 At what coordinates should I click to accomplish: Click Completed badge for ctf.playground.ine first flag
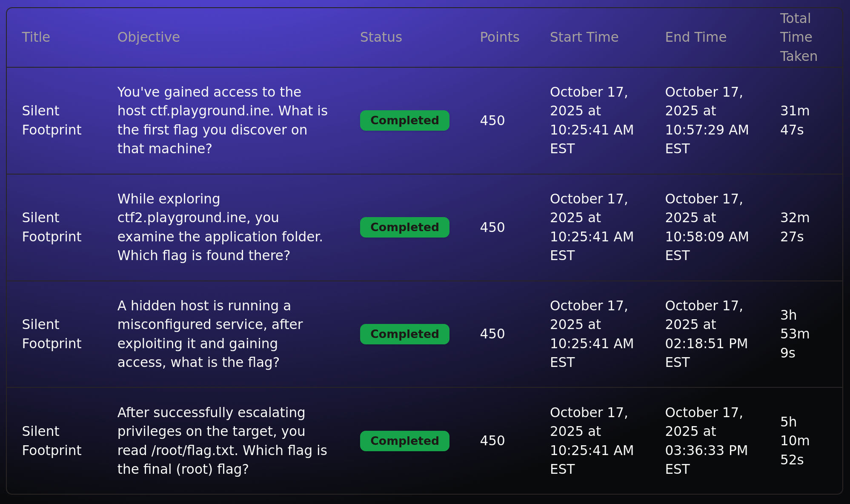click(x=404, y=120)
